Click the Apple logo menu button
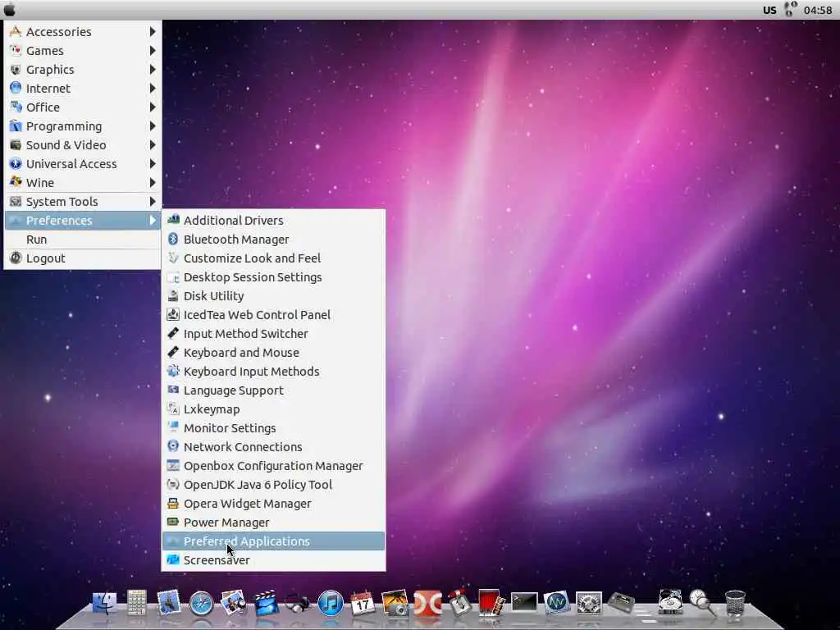The height and width of the screenshot is (630, 840). 10,9
